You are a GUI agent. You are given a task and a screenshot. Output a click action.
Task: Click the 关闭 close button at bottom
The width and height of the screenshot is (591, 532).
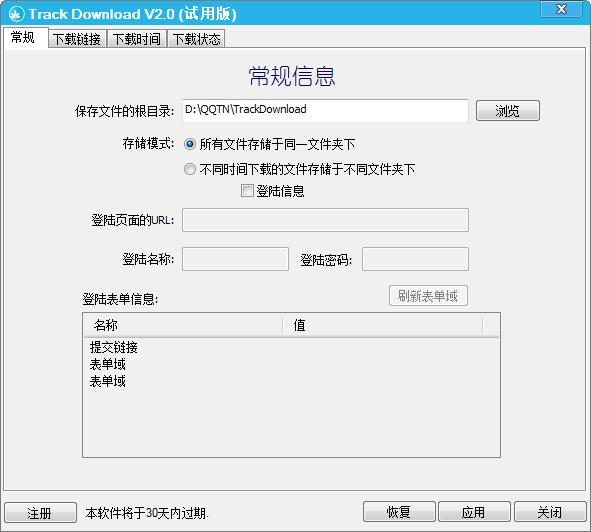(550, 512)
